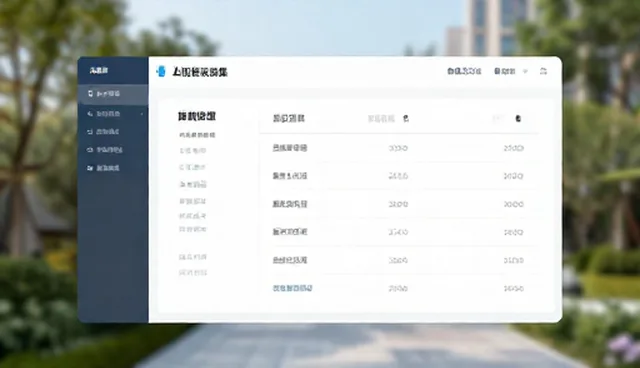Screen dimensions: 640x368
Task: Select the first row's name cell in the table
Action: click(290, 148)
